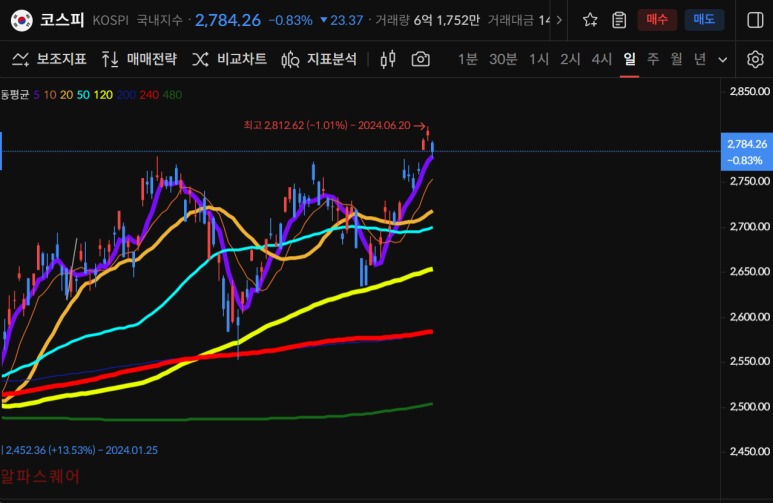Viewport: 773px width, 503px height.
Task: Click the moving average 50 label
Action: [83, 95]
